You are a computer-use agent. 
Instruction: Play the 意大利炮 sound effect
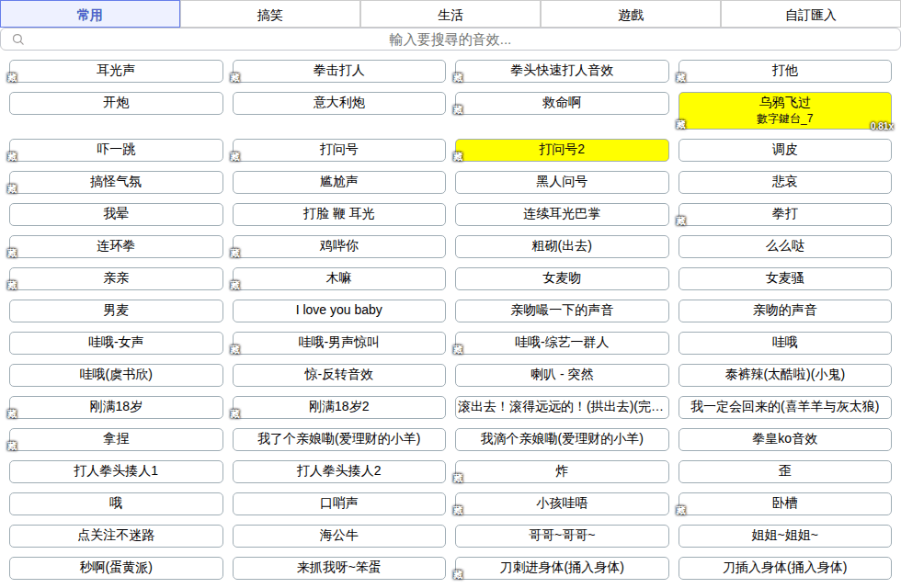(x=339, y=103)
